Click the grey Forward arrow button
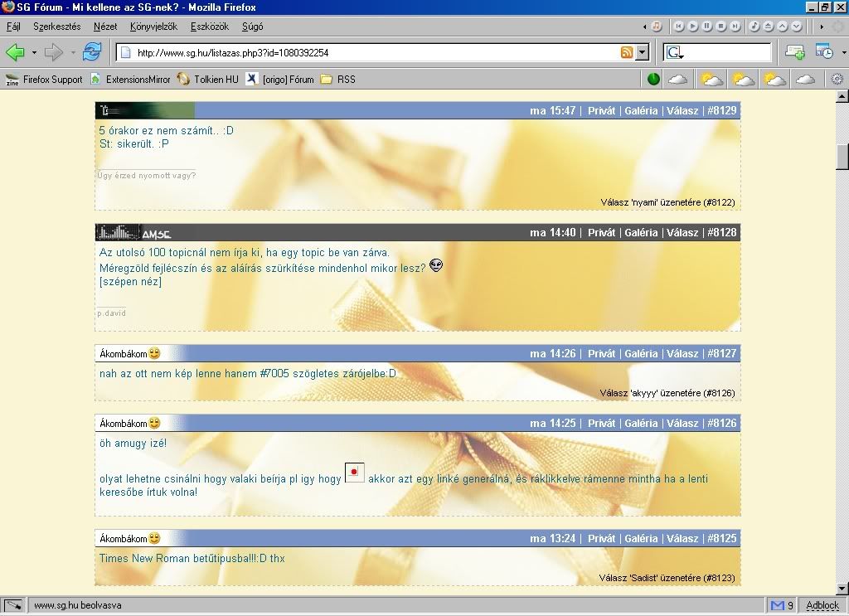Viewport: 849px width, 616px height. [x=54, y=52]
